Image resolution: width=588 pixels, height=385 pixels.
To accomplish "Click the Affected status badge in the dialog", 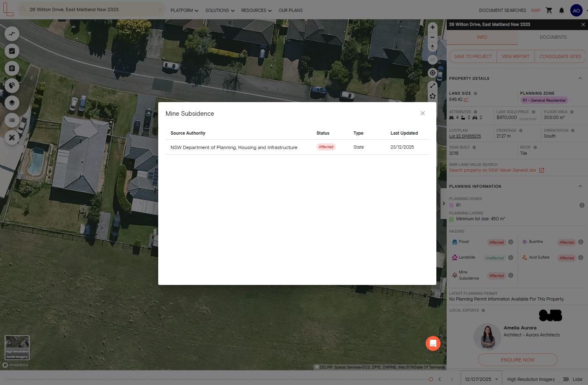I will coord(326,147).
